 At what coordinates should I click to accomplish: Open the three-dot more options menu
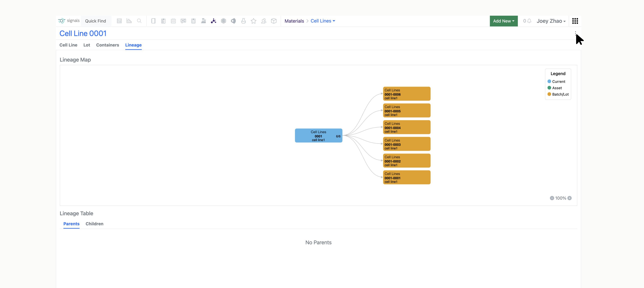coord(576,33)
